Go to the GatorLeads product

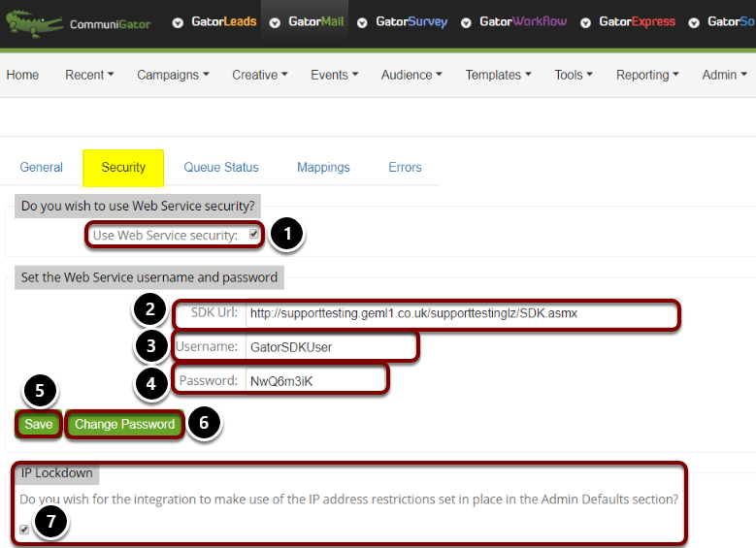click(224, 21)
